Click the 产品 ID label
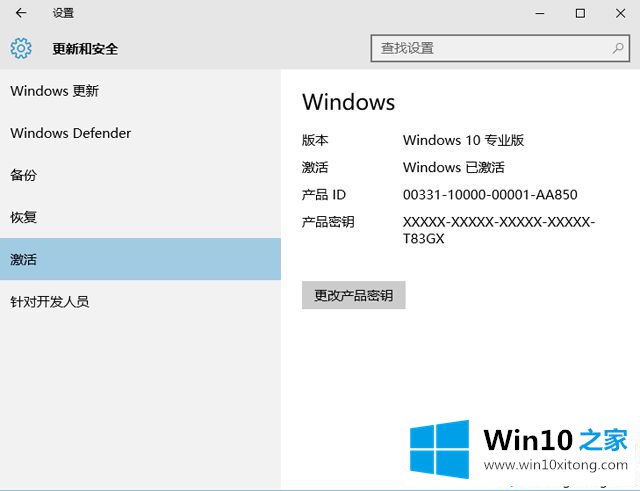The width and height of the screenshot is (640, 491). pos(324,195)
